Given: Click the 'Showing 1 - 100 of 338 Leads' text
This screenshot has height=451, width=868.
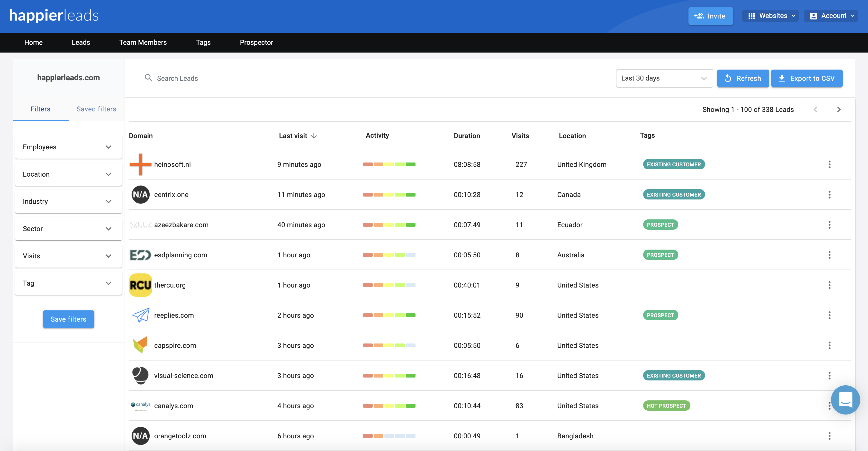Looking at the screenshot, I should 748,109.
